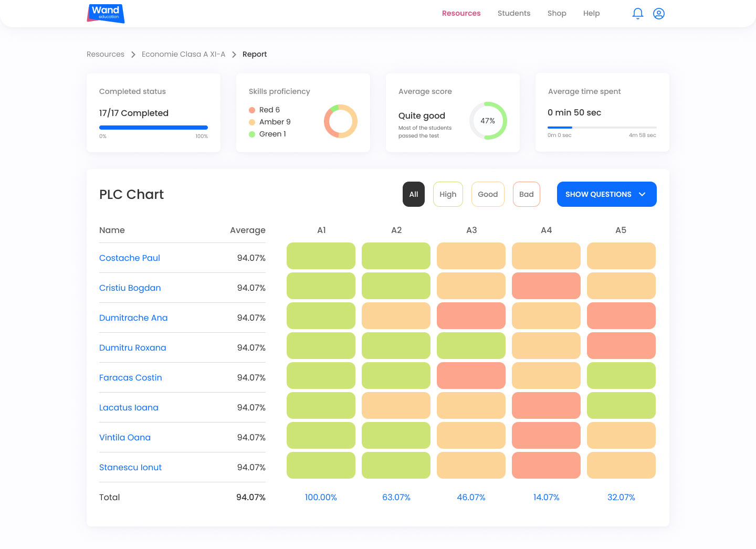The height and width of the screenshot is (549, 756).
Task: Go to the Students menu item
Action: 513,14
